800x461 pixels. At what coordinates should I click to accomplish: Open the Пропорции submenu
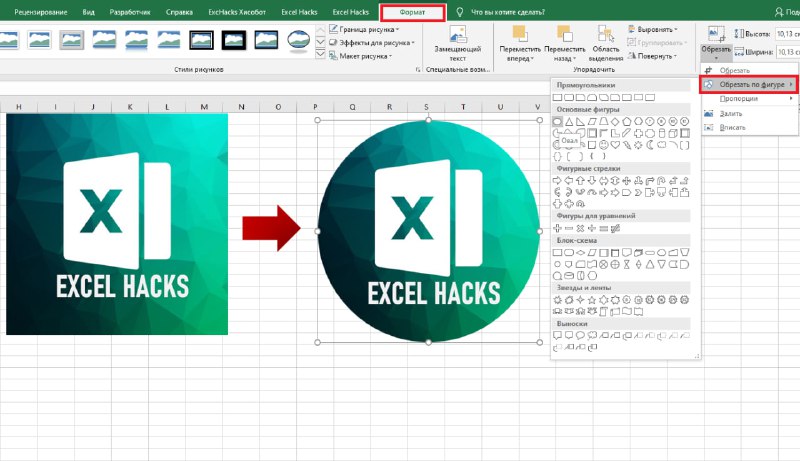pos(748,99)
